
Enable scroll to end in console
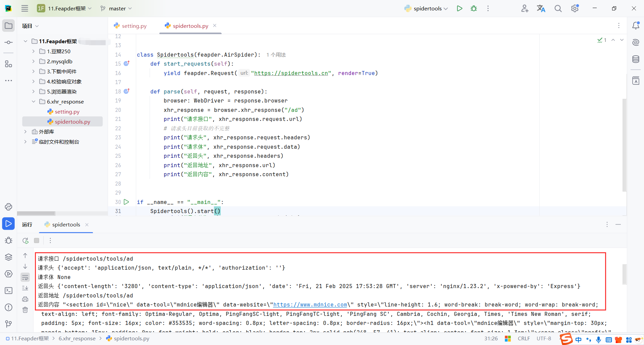[25, 288]
